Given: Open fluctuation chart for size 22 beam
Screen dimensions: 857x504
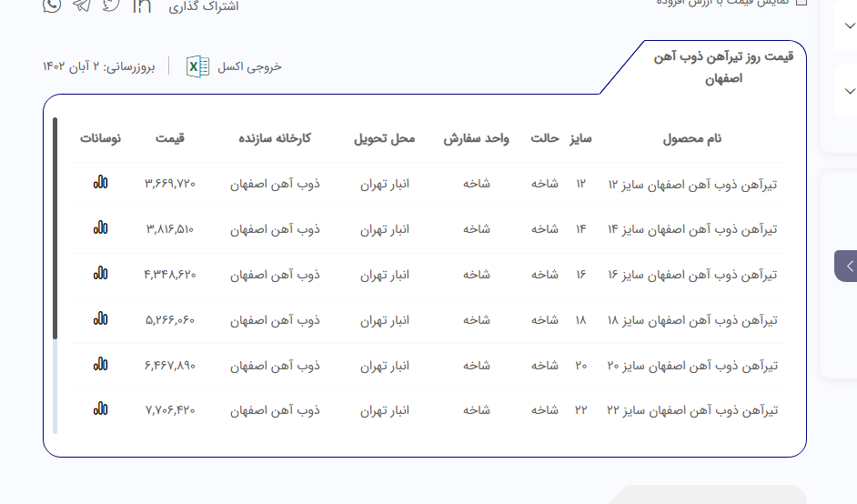Looking at the screenshot, I should click(x=100, y=409).
